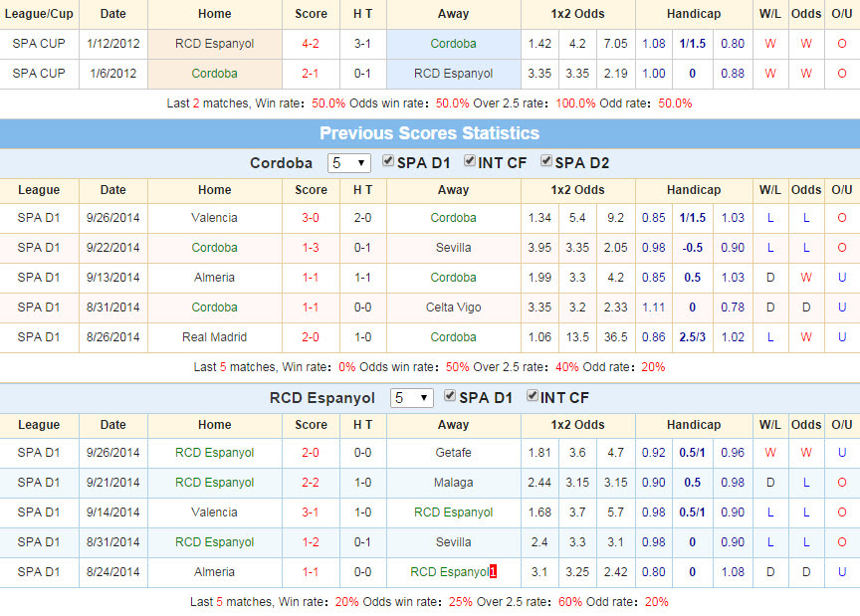
Task: Click the 7.05 away odds for 1/12/2012
Action: pyautogui.click(x=615, y=44)
